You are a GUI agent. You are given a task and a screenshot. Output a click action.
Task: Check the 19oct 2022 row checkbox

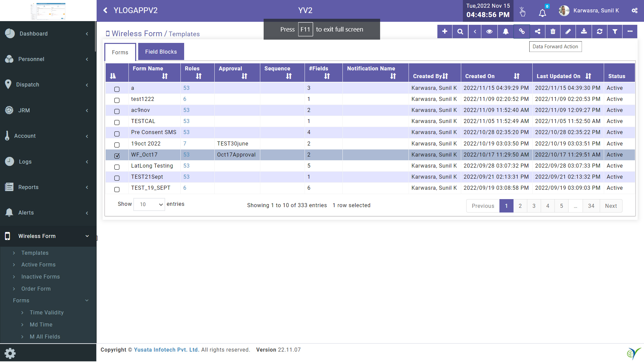pyautogui.click(x=117, y=145)
